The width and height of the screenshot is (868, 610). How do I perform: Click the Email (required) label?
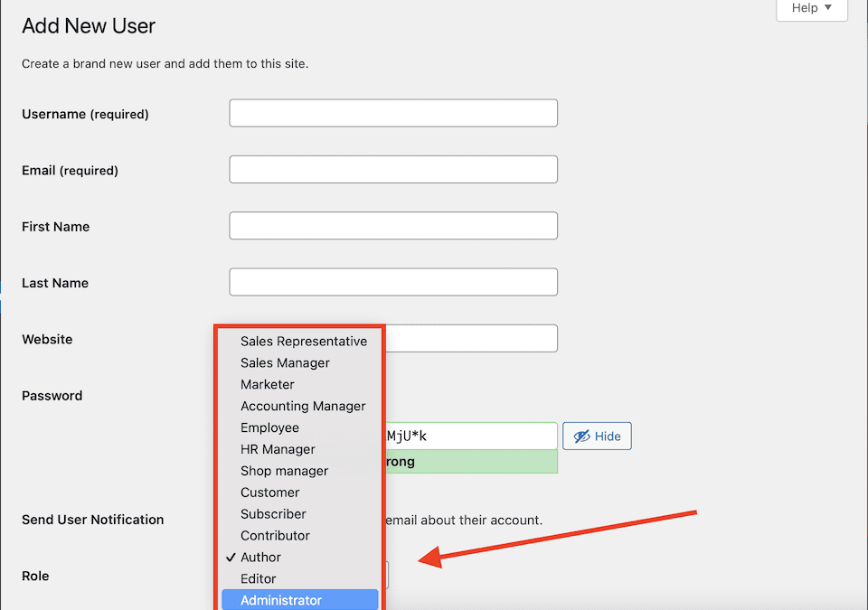click(x=70, y=171)
